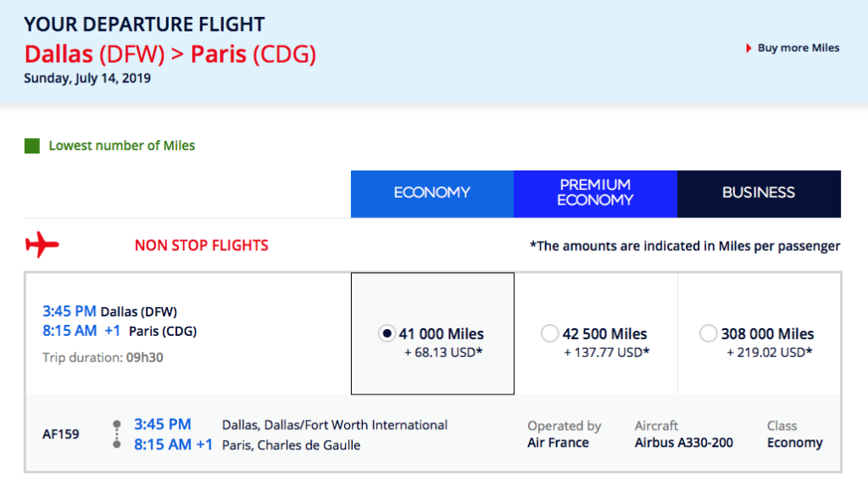Click the 3:45 PM Dallas departure summary
Screen dimensions: 868x486
pyautogui.click(x=110, y=311)
